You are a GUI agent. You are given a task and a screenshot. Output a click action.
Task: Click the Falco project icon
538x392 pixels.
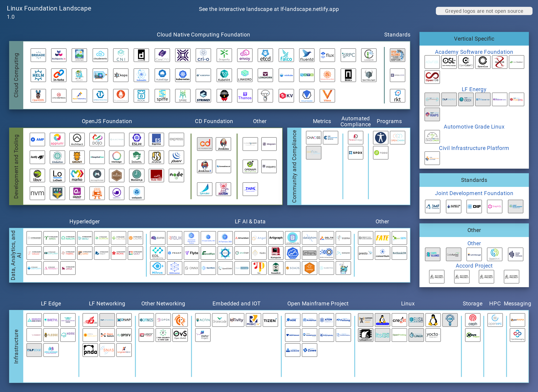[286, 55]
